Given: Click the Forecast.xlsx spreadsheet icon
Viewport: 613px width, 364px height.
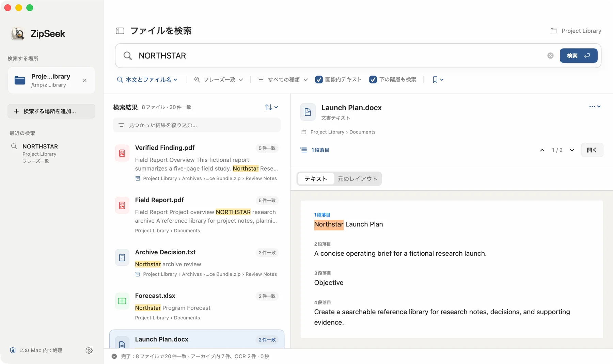Looking at the screenshot, I should tap(122, 301).
